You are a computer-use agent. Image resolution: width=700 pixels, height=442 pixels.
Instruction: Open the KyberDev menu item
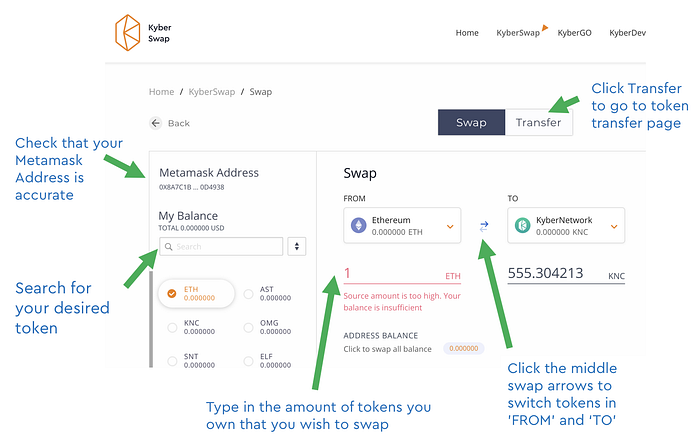(627, 33)
